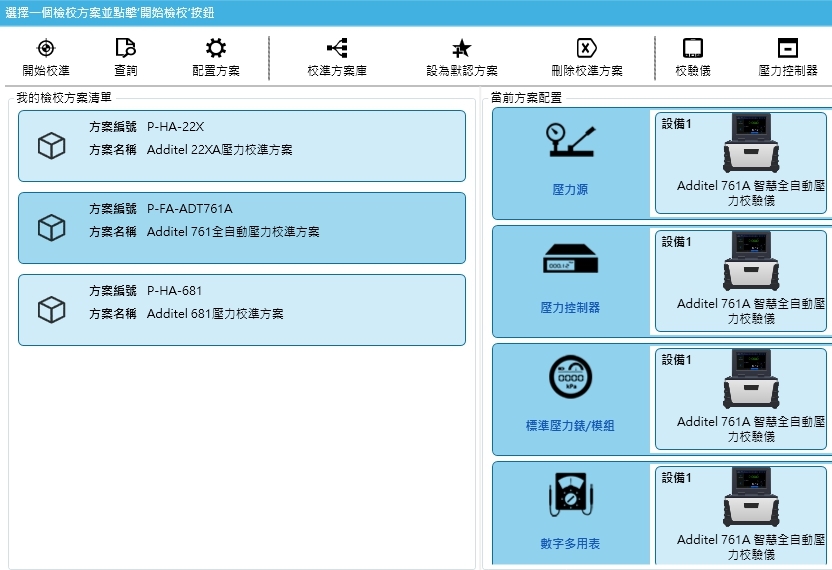Click 設備1 label in 標準壓力錶/模組 row
This screenshot has height=570, width=832.
(x=677, y=360)
